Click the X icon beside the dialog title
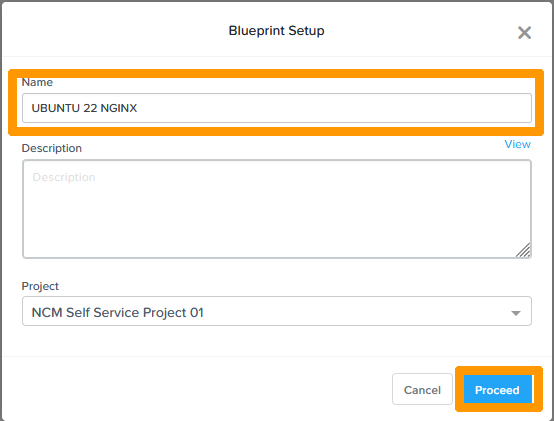The image size is (554, 421). click(524, 33)
